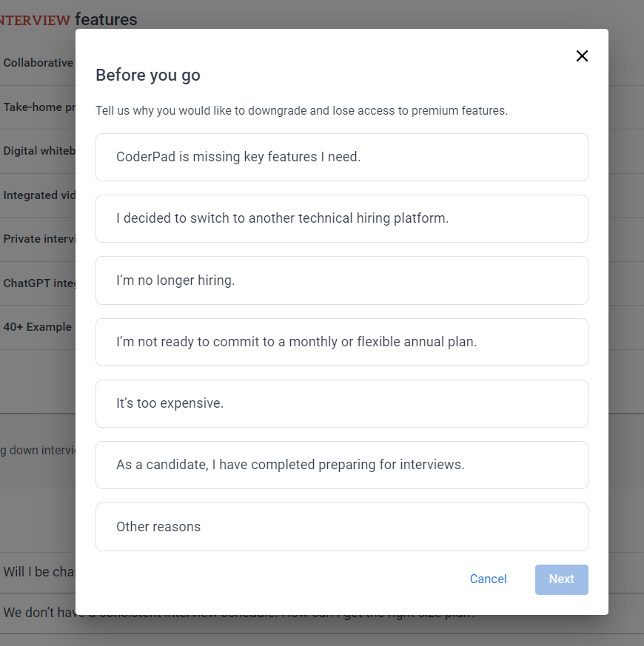The height and width of the screenshot is (646, 644).
Task: Open the Private interview feature row
Action: pos(40,239)
